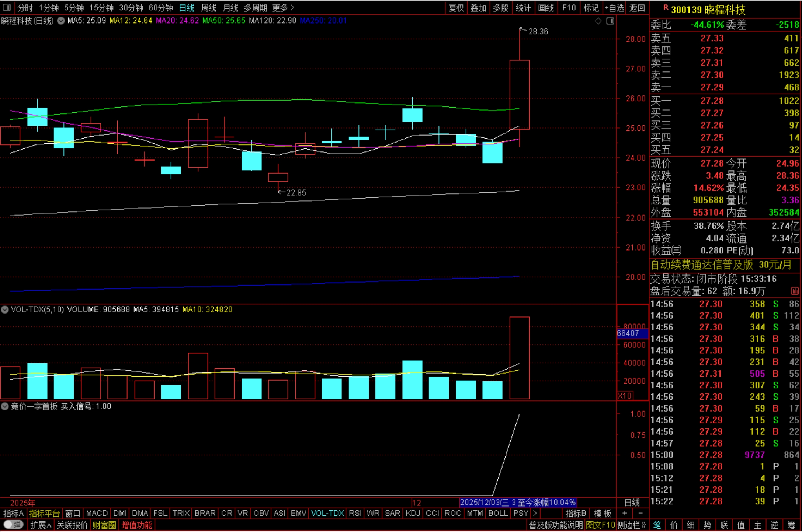Click the X10 volume scale marker
The width and height of the screenshot is (802, 532).
click(625, 396)
